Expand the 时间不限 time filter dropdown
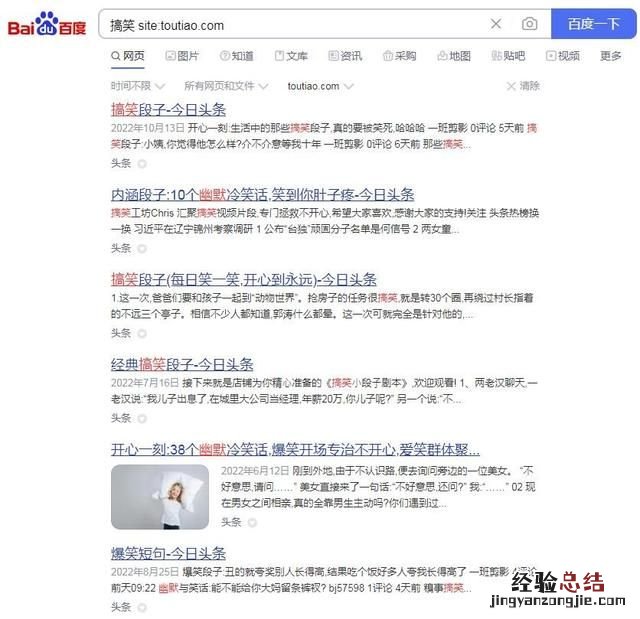Viewport: 640px width, 619px height. coord(138,86)
